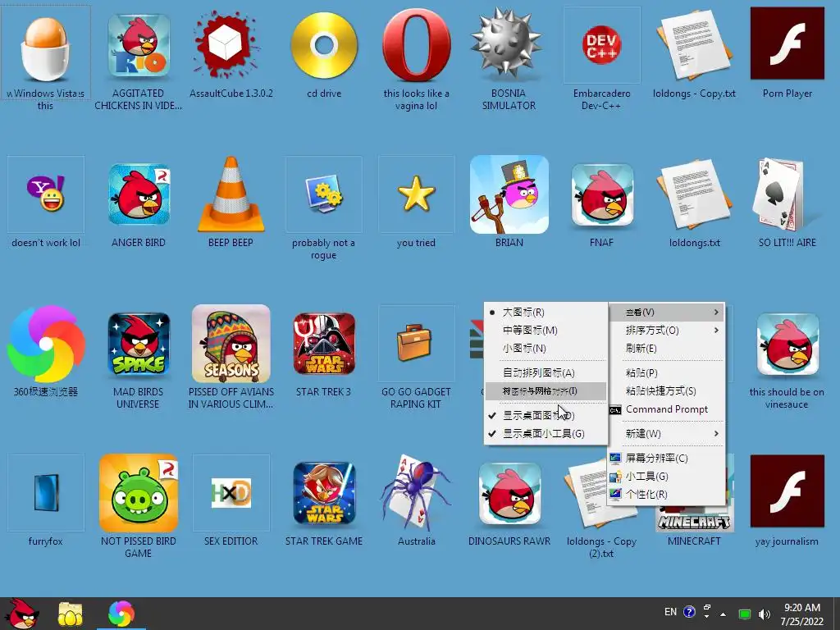This screenshot has width=840, height=630.
Task: Open AGGITATED CHICKENS Rio bird icon
Action: [x=139, y=46]
